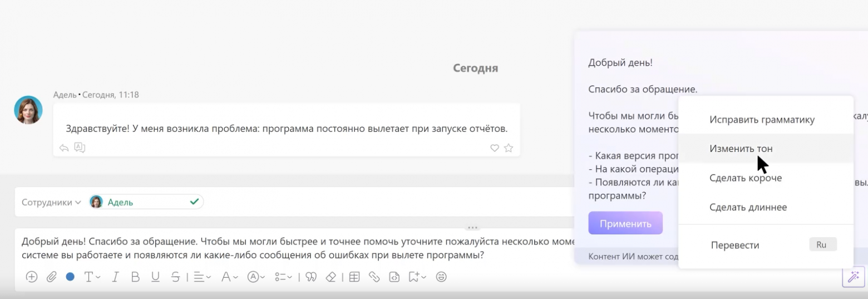Click the 'Адель • Сегодня, 11:18' message header

click(x=96, y=95)
